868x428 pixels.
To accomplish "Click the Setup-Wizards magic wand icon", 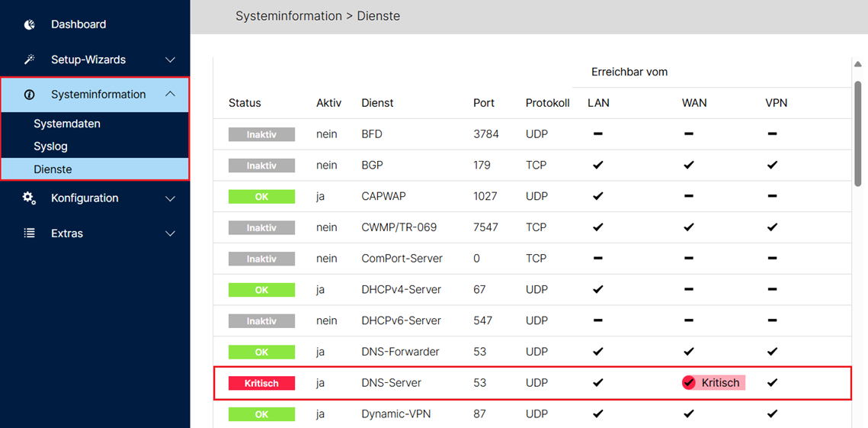I will tap(30, 60).
